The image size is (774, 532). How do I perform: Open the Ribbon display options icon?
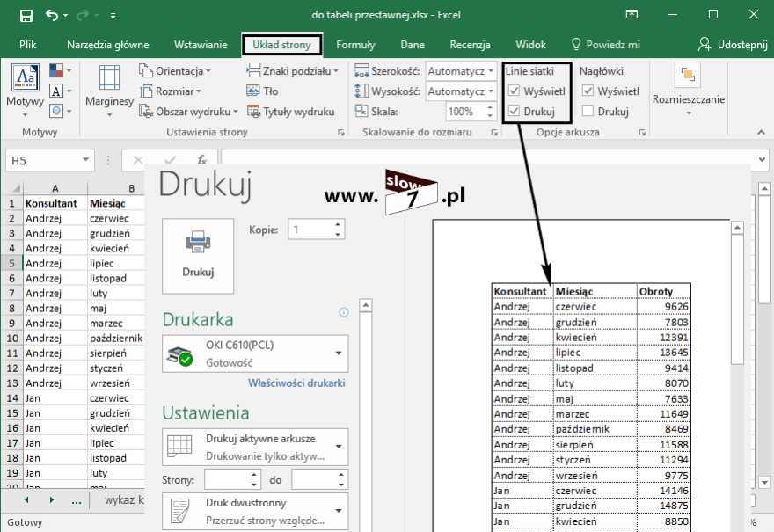632,14
